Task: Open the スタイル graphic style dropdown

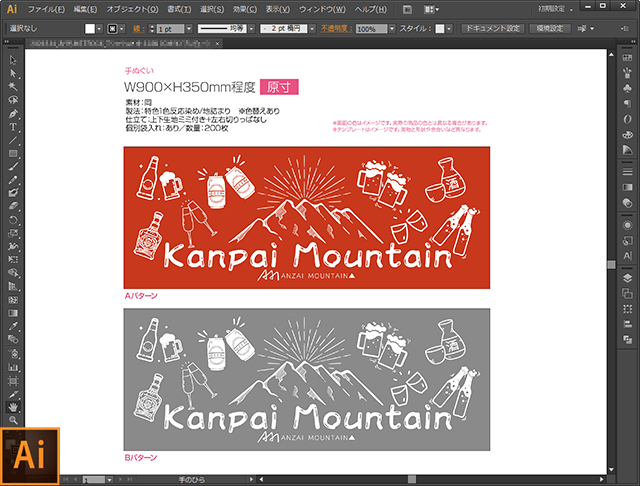Action: tap(449, 29)
